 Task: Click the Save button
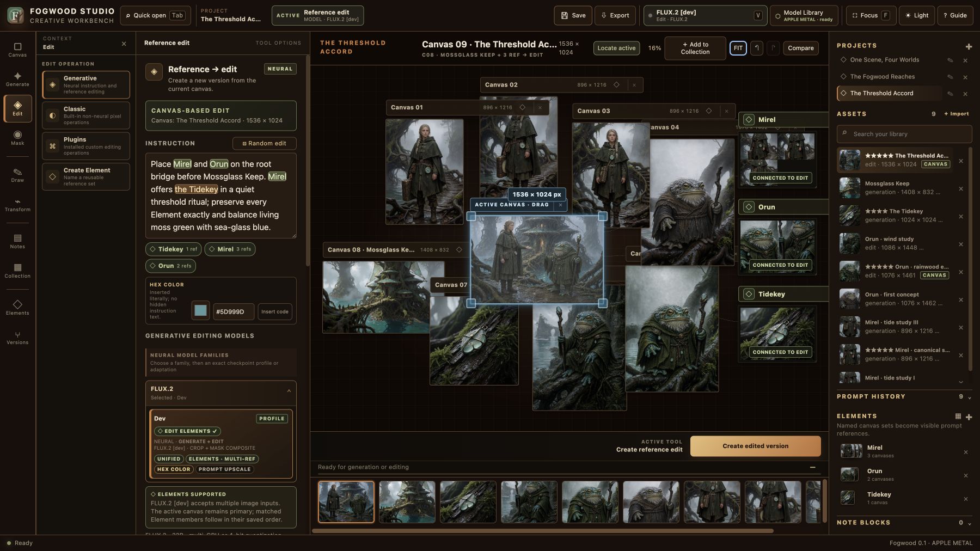(x=573, y=15)
